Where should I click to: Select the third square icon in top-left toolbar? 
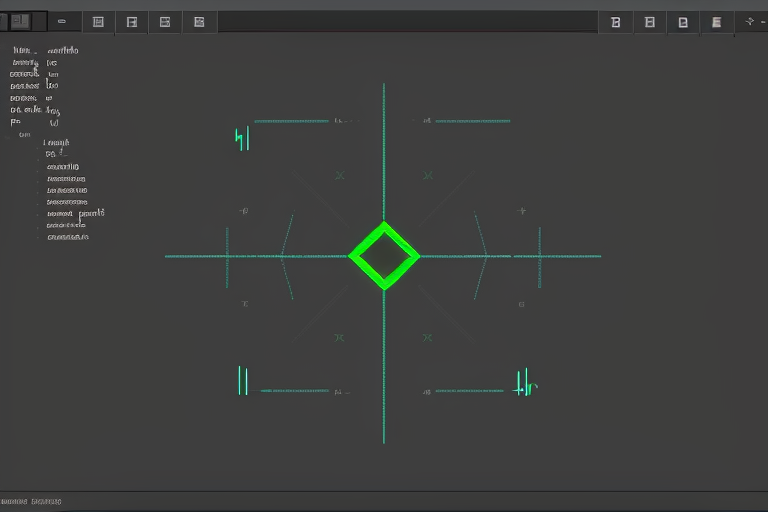click(x=97, y=21)
